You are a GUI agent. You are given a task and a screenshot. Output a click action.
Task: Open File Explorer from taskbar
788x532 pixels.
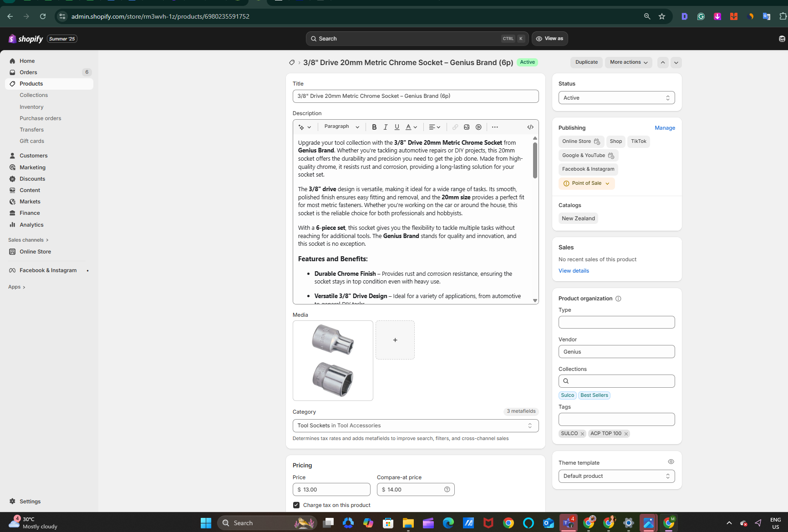(408, 523)
